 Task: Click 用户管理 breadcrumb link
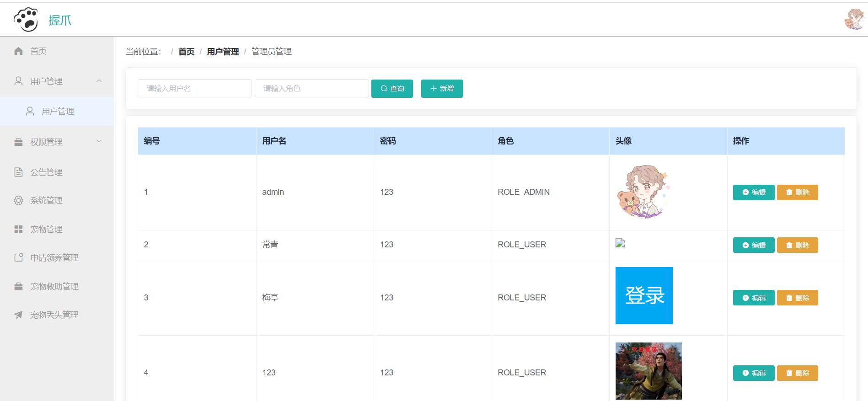(223, 52)
